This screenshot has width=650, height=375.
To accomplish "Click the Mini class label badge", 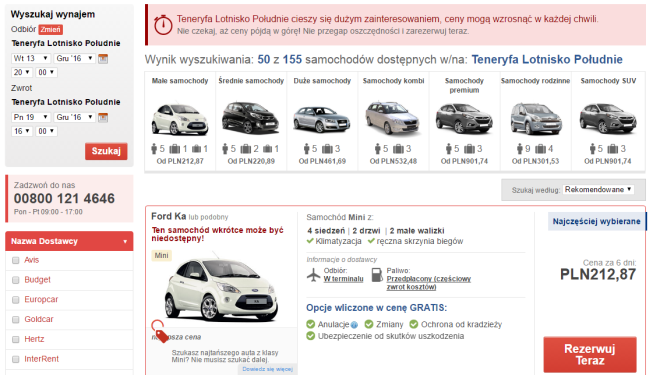I will coord(161,256).
